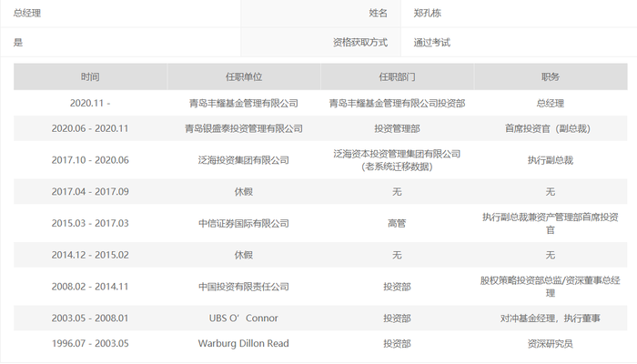Select the date range 2015.03 - 2017.03
Image resolution: width=637 pixels, height=364 pixels.
pos(90,223)
